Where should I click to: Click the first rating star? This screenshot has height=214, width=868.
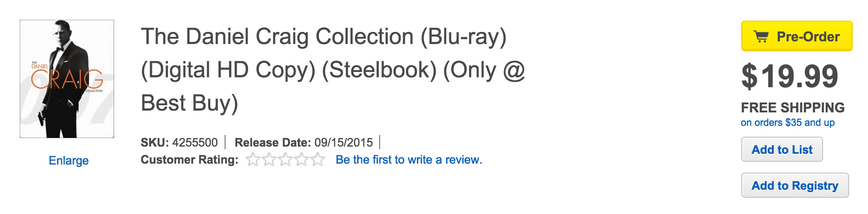tap(253, 160)
